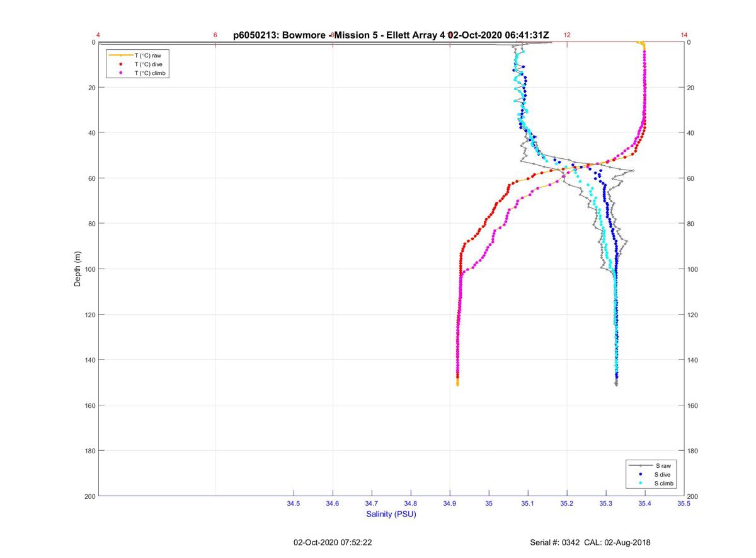Click depth tick 180 on right axis
This screenshot has width=756, height=558.
point(692,451)
